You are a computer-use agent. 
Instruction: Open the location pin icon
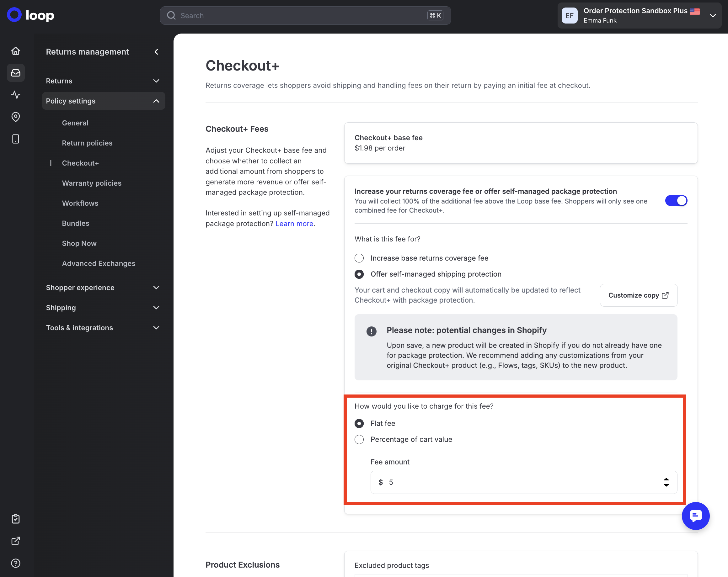pos(15,117)
